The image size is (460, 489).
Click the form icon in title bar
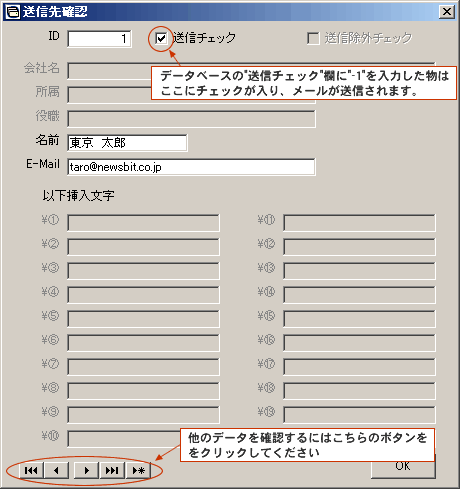pyautogui.click(x=13, y=12)
